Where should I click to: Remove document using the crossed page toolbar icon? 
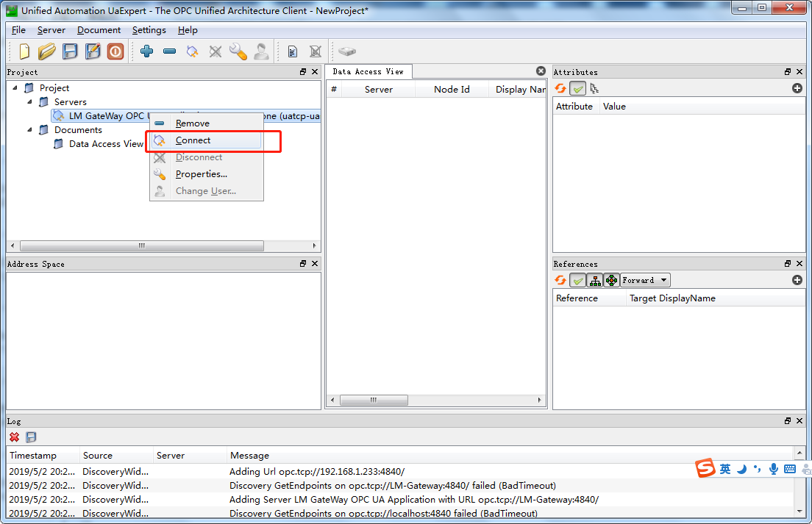pos(316,51)
